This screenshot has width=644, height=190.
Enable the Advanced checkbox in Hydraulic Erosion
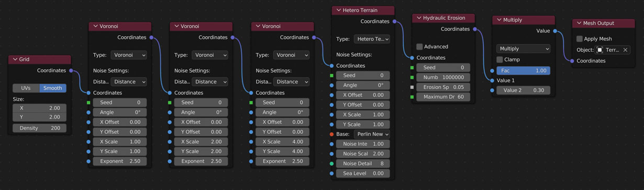pos(419,47)
